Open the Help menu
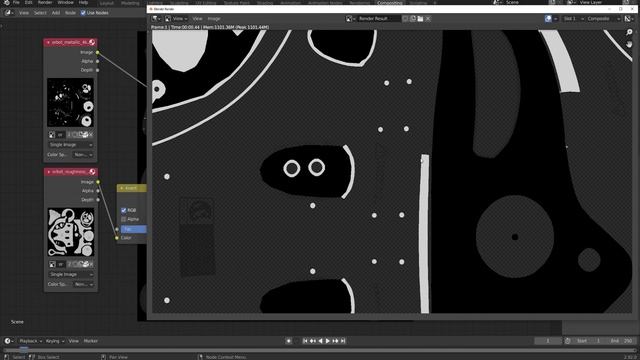640x360 pixels. (83, 2)
